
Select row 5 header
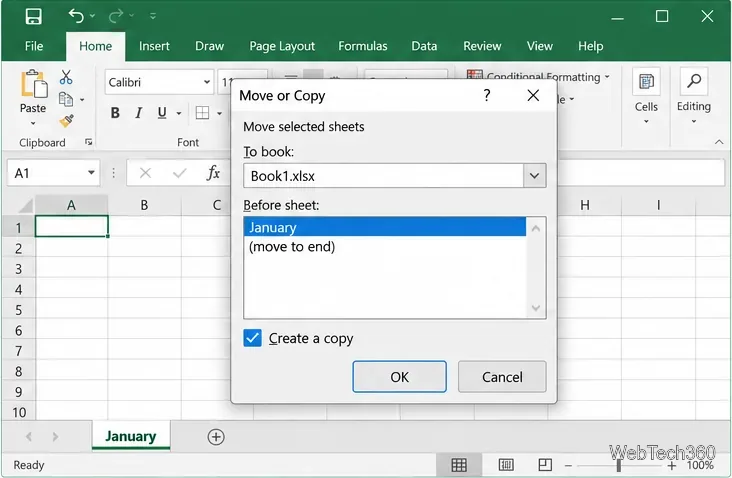[x=18, y=310]
